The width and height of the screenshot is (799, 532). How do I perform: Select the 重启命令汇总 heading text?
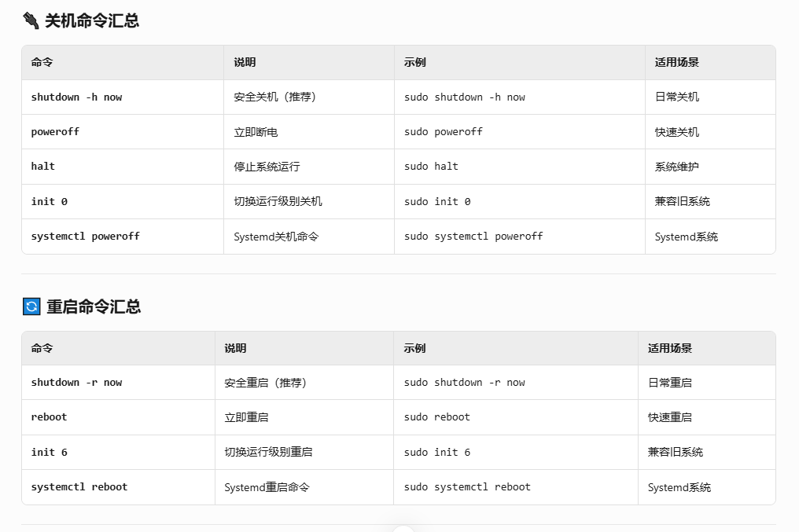tap(94, 306)
